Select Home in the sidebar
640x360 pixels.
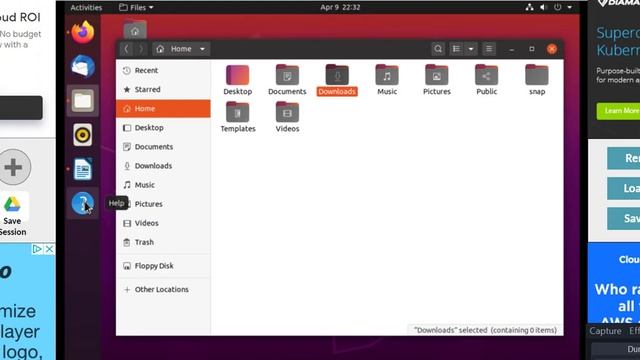[x=163, y=109]
